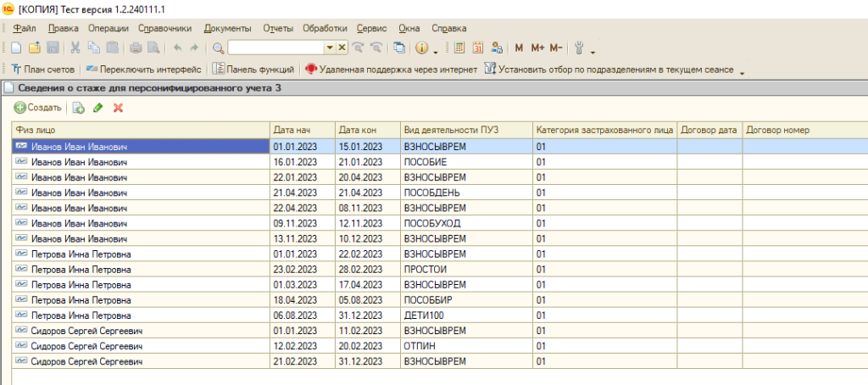Expand the function bar overflow arrow

coord(742,72)
